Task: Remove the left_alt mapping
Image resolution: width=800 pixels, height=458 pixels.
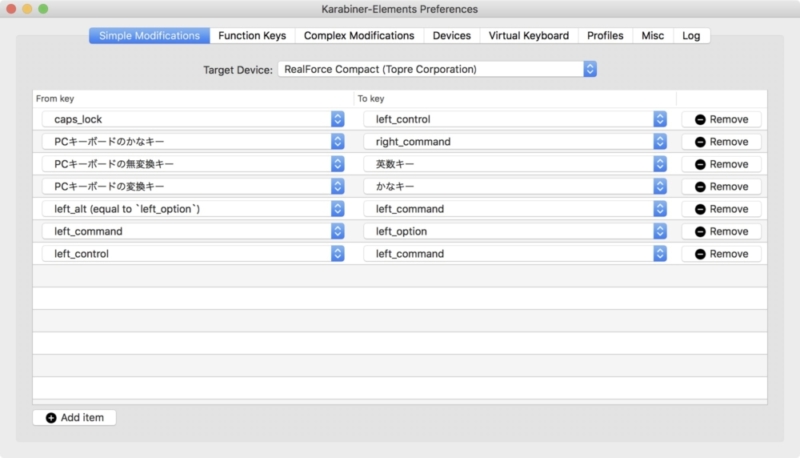Action: (x=721, y=209)
